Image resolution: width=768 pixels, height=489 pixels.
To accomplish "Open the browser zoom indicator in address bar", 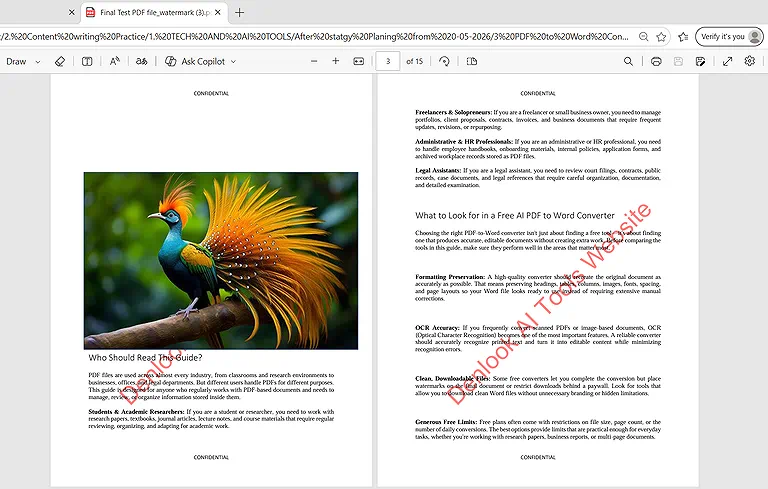I will 644,37.
